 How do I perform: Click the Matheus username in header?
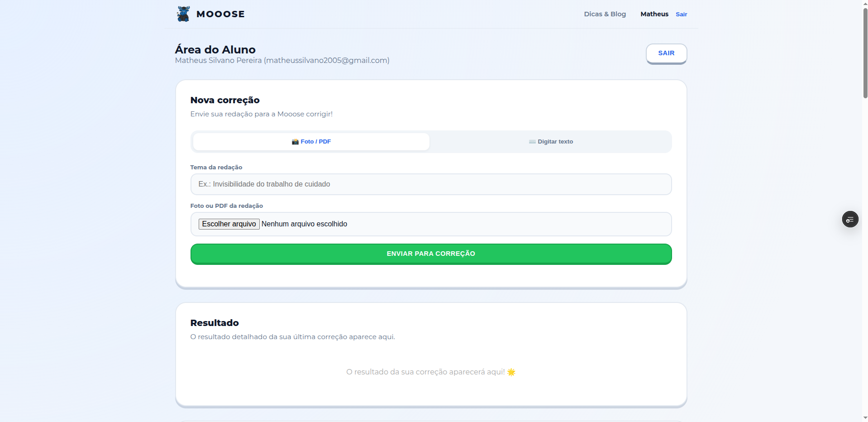(x=654, y=14)
